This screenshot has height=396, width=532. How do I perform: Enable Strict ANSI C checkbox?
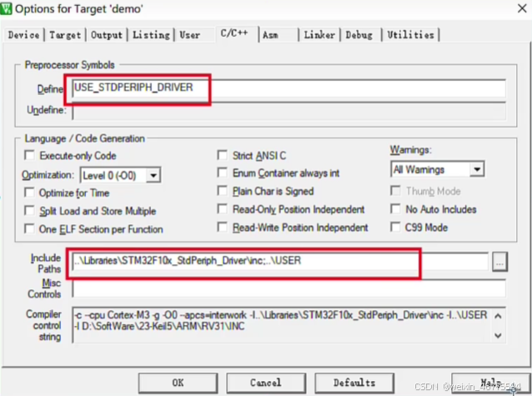[x=223, y=155]
